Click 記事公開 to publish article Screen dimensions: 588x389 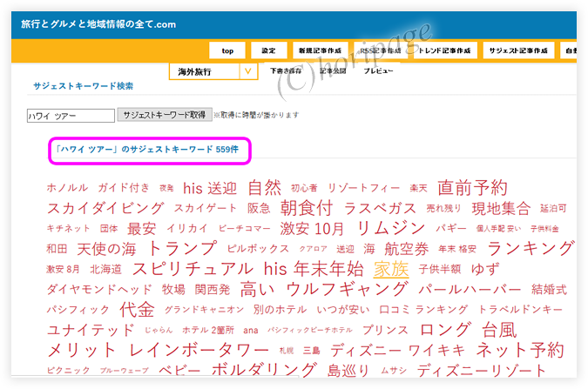(x=333, y=70)
